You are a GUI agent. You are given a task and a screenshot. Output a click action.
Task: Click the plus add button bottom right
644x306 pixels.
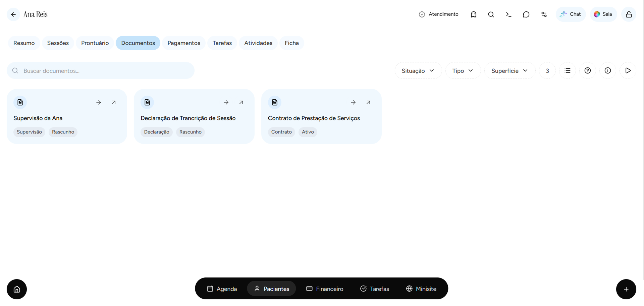626,289
